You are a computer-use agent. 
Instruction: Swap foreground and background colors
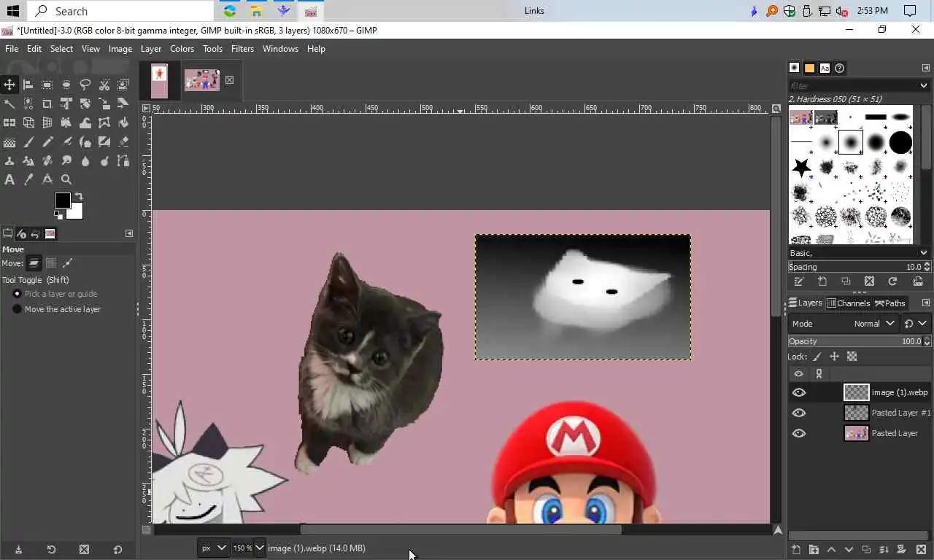(x=79, y=196)
